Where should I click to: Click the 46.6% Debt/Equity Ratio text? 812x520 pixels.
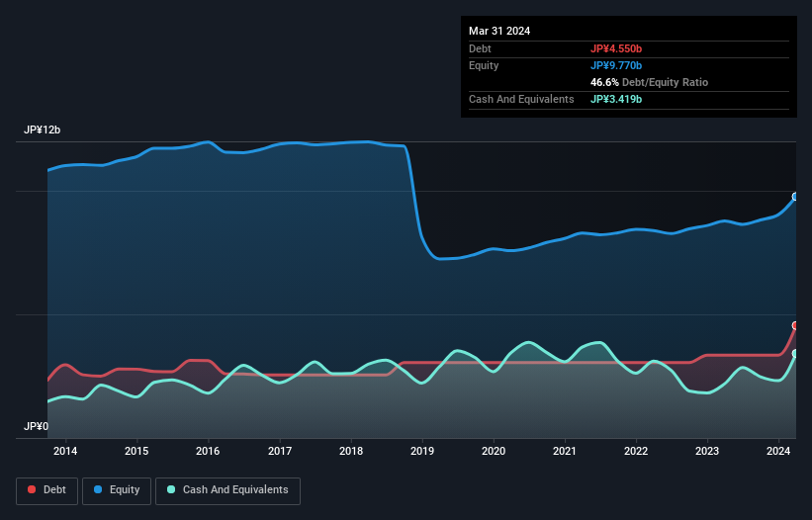coord(650,82)
